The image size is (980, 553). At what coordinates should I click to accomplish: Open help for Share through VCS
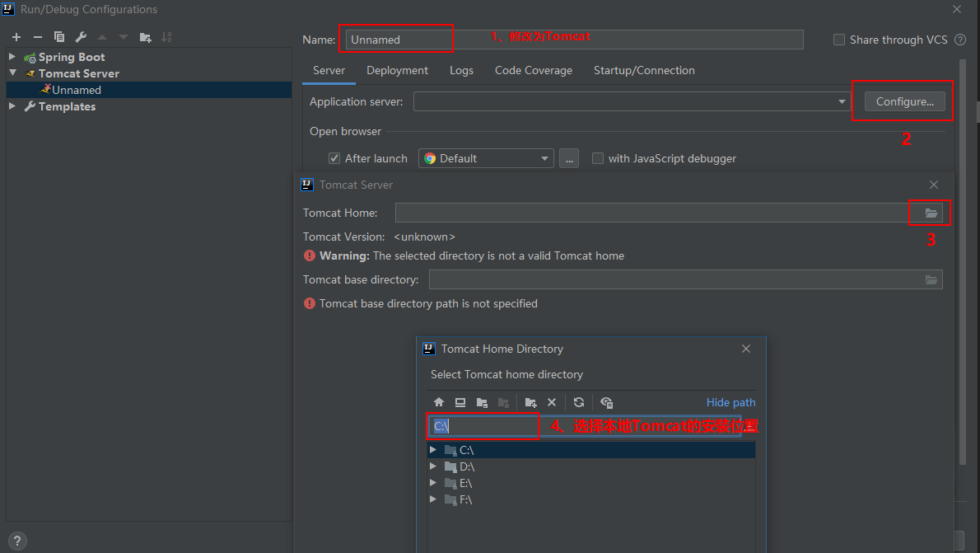[960, 40]
